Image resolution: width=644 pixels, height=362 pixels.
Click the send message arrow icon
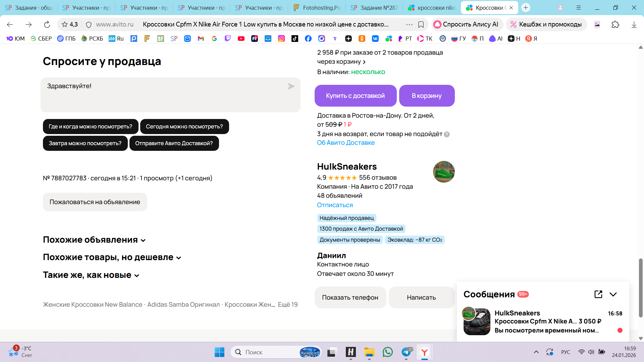tap(291, 86)
